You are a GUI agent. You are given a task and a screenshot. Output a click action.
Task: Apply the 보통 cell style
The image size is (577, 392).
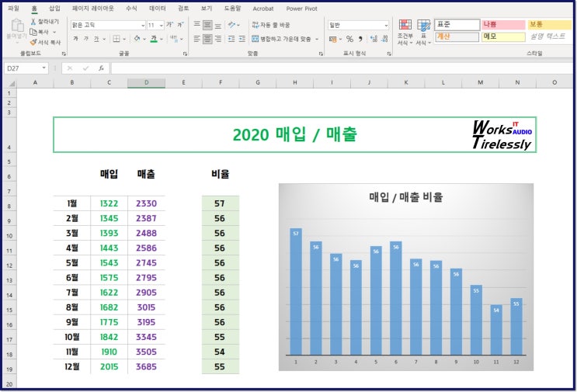(x=551, y=25)
